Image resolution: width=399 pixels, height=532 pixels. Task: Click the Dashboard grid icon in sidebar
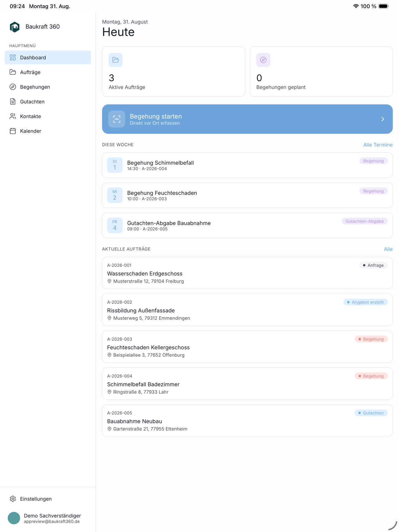pos(13,57)
